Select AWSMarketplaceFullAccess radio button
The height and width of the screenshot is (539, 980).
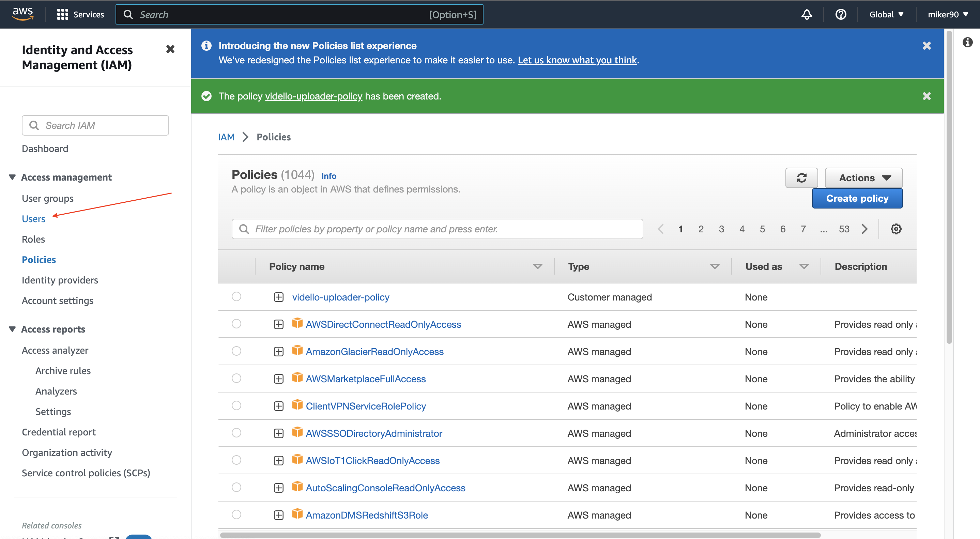coord(236,378)
